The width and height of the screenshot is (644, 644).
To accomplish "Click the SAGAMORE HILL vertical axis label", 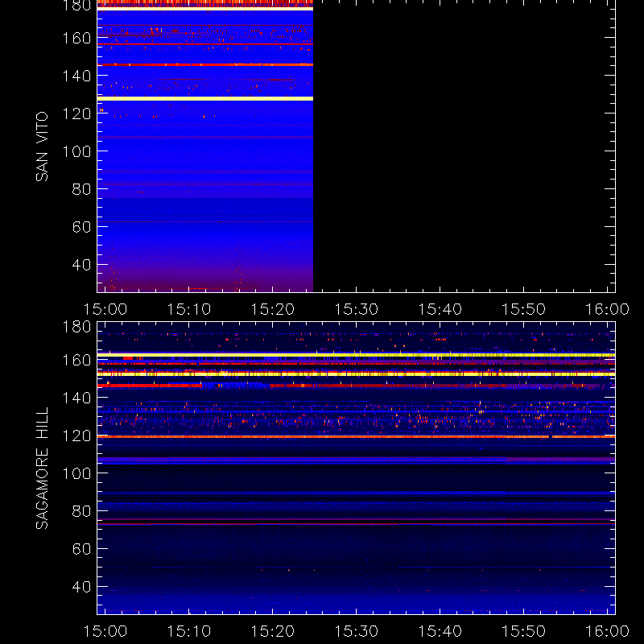I will [x=42, y=469].
